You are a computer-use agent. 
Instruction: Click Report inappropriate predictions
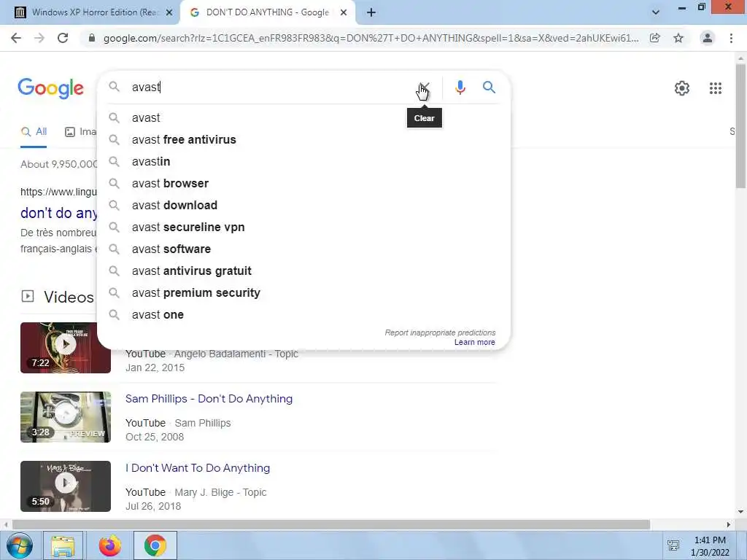pyautogui.click(x=440, y=332)
